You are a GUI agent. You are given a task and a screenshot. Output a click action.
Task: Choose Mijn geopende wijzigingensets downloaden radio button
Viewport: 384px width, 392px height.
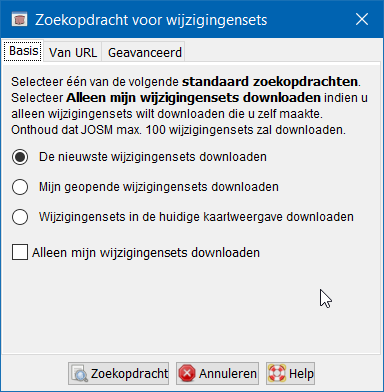[20, 187]
